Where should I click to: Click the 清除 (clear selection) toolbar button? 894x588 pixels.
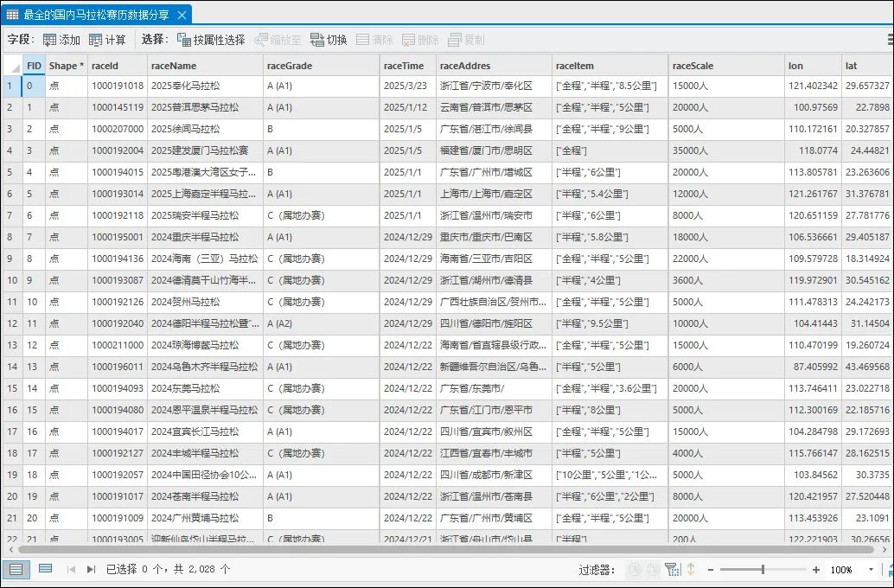tap(374, 40)
